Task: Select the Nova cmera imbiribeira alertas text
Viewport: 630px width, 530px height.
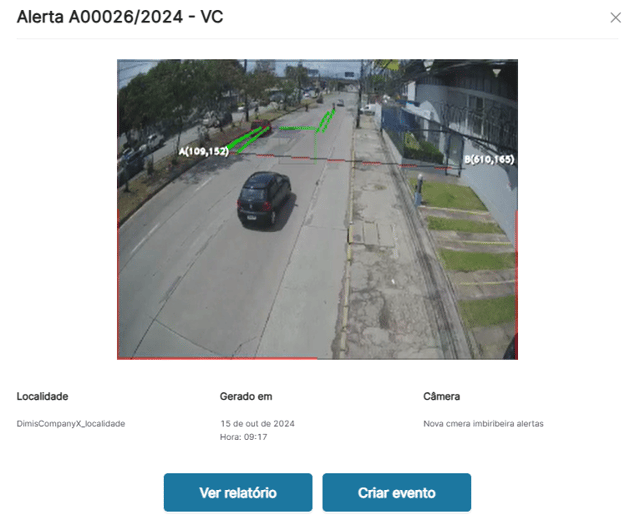Action: coord(483,424)
